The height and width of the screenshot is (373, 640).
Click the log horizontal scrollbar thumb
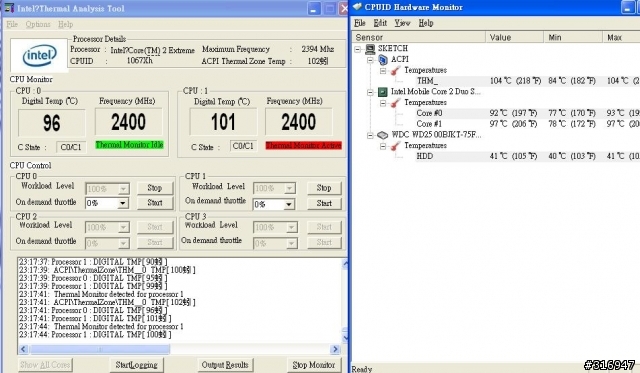click(100, 349)
